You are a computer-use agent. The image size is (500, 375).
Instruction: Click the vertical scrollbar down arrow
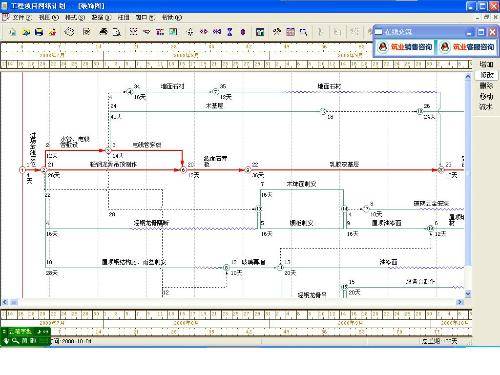(468, 294)
